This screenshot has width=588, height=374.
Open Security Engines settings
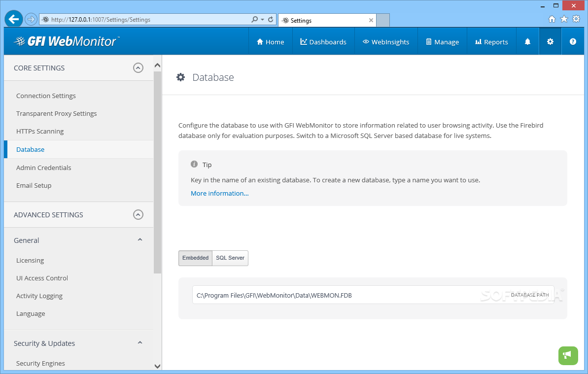40,363
